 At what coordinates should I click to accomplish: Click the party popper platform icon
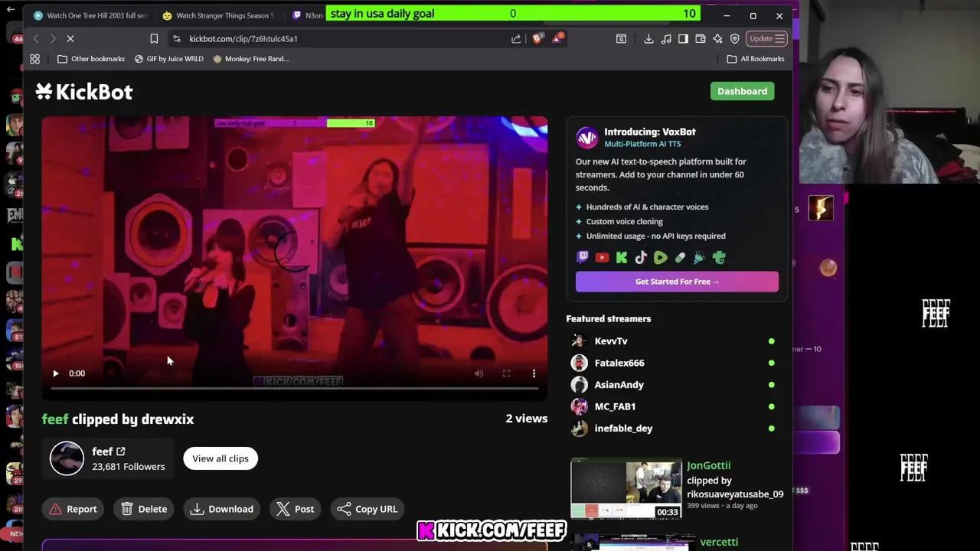point(699,258)
